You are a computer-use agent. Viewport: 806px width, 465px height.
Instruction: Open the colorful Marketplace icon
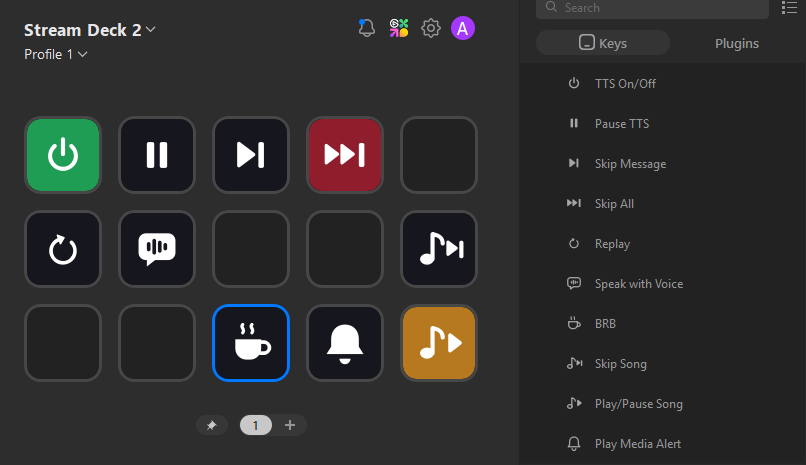[399, 28]
